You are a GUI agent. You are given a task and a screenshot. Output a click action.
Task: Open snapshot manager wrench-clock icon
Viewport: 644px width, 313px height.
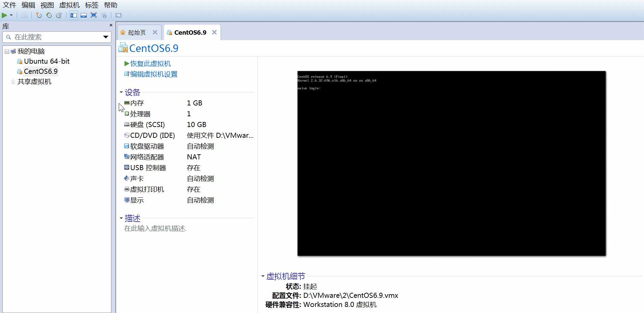coord(59,15)
